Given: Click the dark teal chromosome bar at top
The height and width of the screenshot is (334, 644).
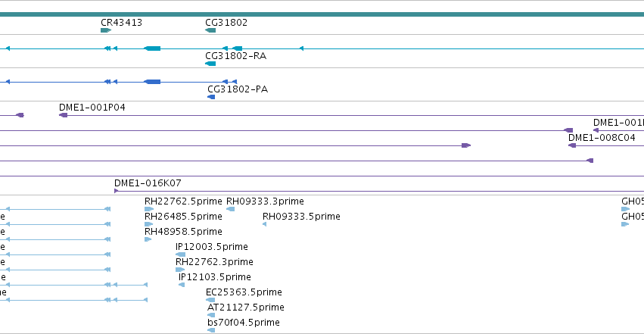Looking at the screenshot, I should click(x=322, y=14).
